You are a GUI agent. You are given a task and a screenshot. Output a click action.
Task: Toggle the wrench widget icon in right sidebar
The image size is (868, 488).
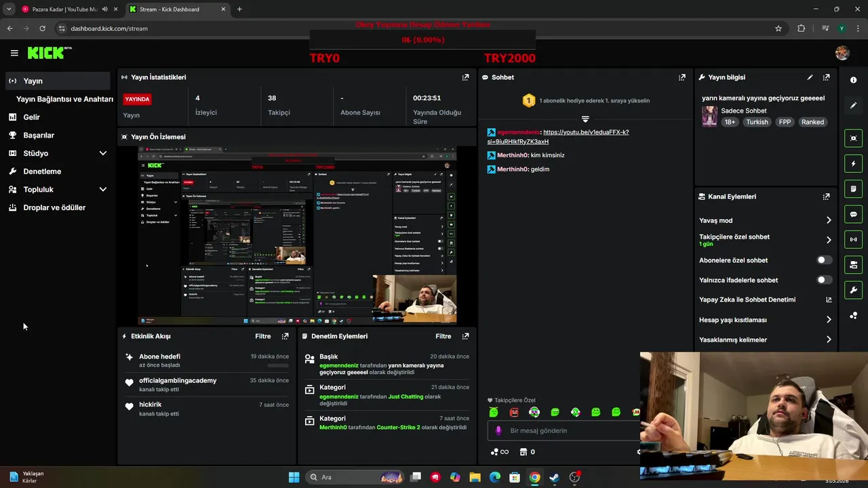pos(853,290)
